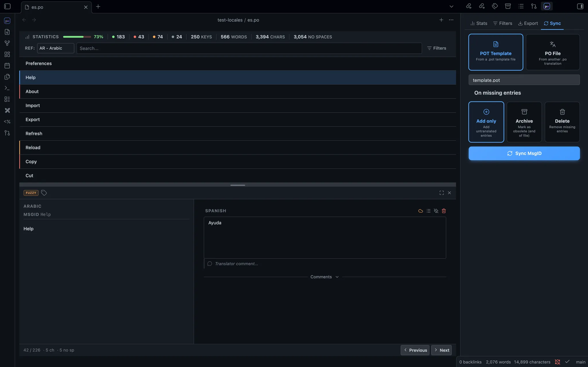Click the sync status icon in status bar
This screenshot has width=588, height=367.
557,362
